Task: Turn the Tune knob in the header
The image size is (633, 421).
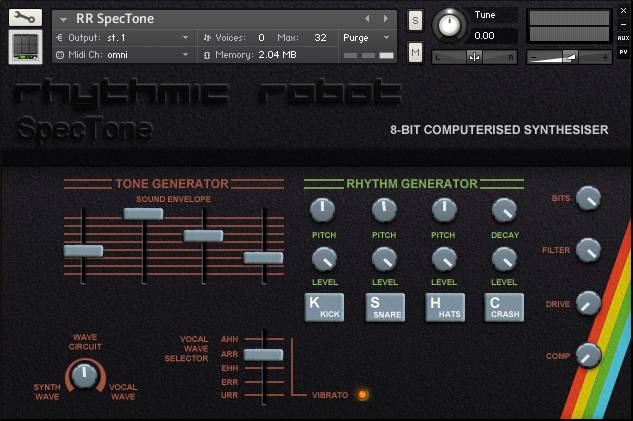Action: tap(451, 24)
